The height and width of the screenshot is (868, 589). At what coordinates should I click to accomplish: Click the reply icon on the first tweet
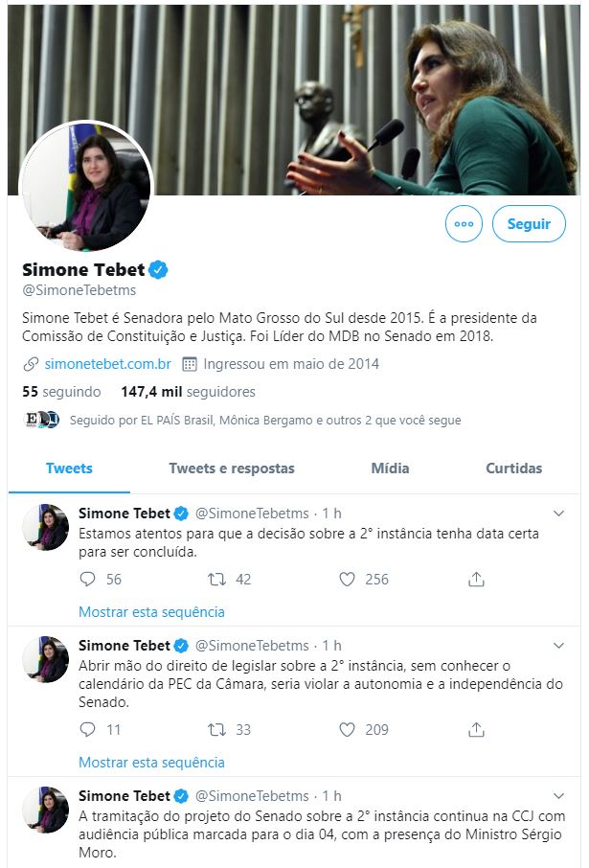click(x=89, y=579)
